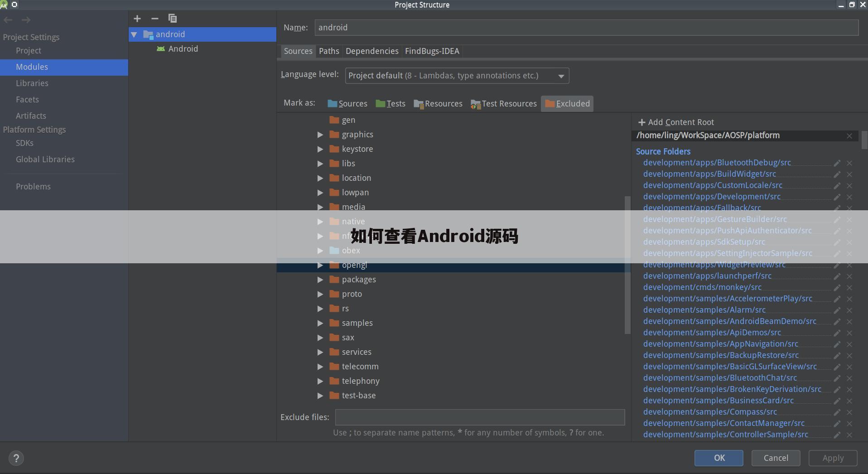Image resolution: width=868 pixels, height=474 pixels.
Task: Open the Language level dropdown
Action: [457, 76]
